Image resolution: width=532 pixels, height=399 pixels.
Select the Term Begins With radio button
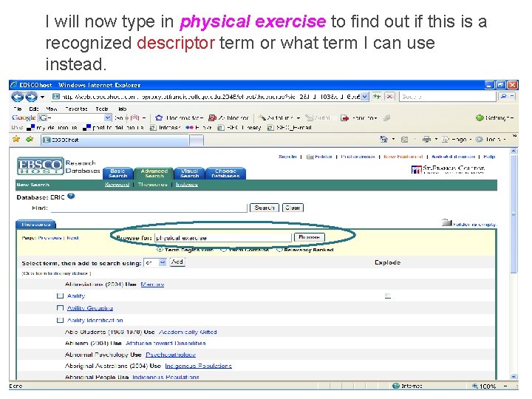click(159, 250)
